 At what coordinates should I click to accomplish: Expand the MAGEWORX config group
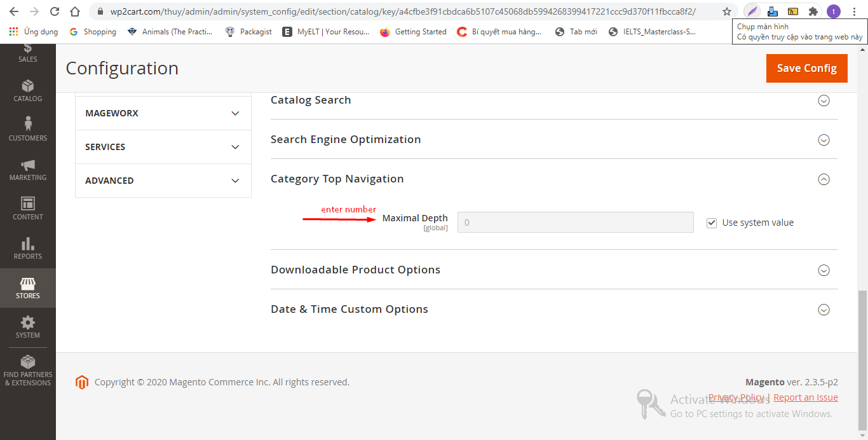click(163, 113)
